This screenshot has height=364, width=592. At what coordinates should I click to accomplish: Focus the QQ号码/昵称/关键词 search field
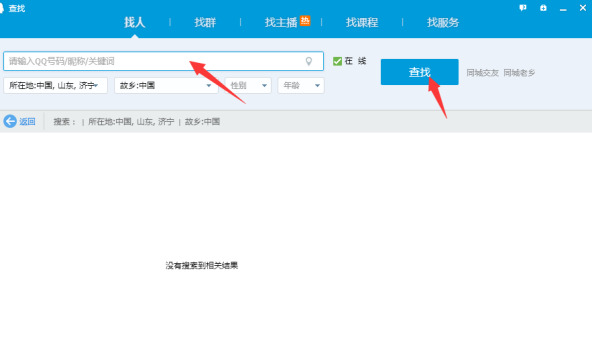(163, 61)
